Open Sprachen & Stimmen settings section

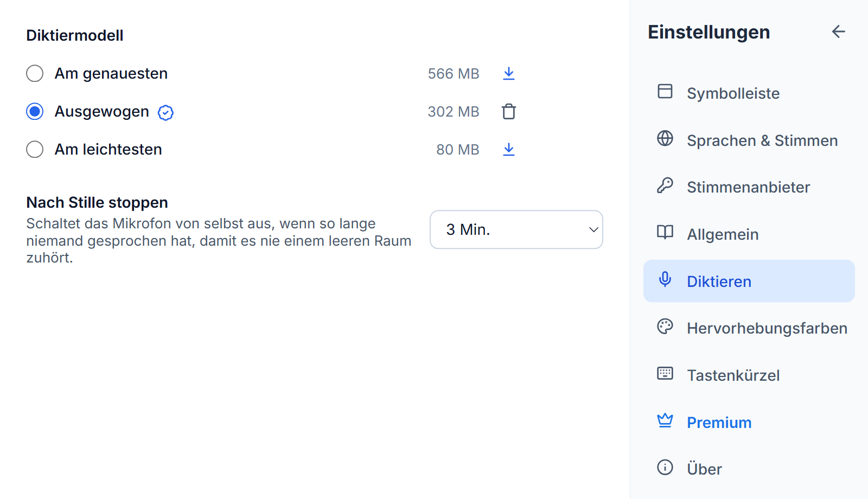[x=749, y=140]
